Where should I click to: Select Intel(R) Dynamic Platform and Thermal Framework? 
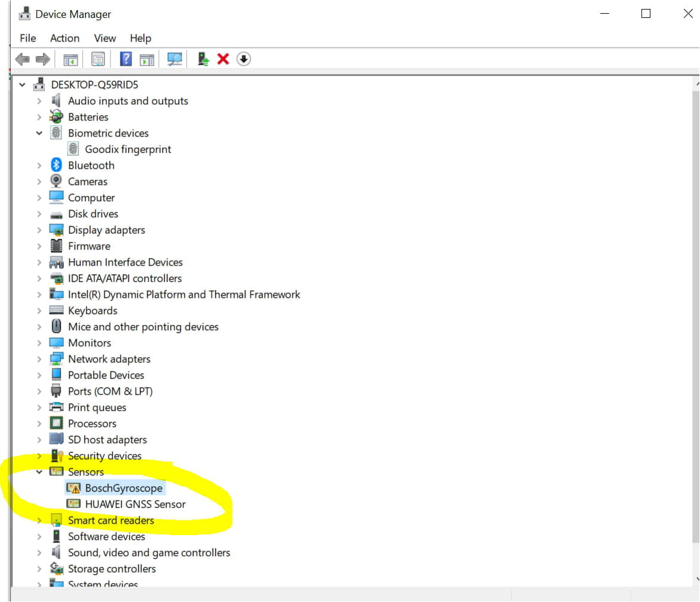click(x=184, y=294)
